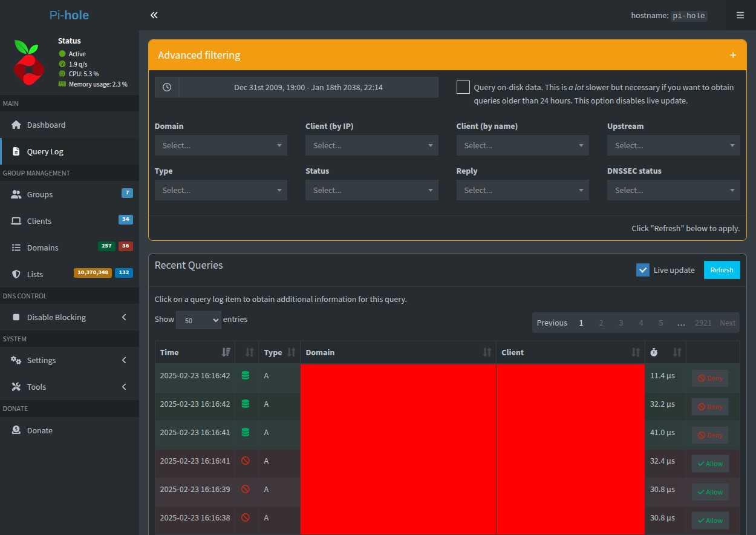Expand Advanced filtering plus icon
This screenshot has height=535, width=756.
click(733, 55)
